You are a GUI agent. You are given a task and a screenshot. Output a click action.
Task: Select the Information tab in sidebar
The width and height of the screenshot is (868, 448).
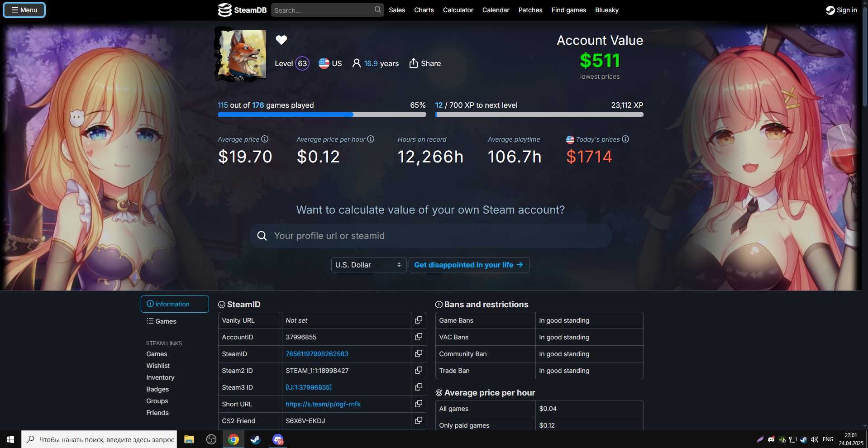(x=175, y=304)
